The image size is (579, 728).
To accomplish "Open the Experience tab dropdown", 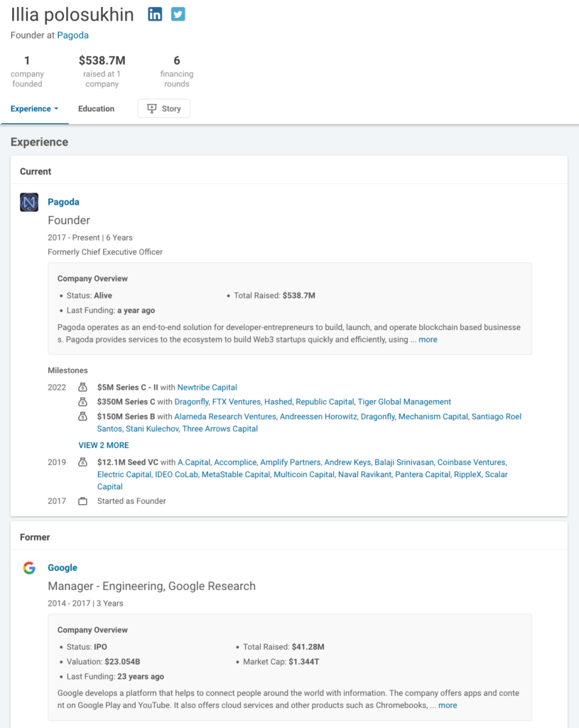I will [34, 109].
